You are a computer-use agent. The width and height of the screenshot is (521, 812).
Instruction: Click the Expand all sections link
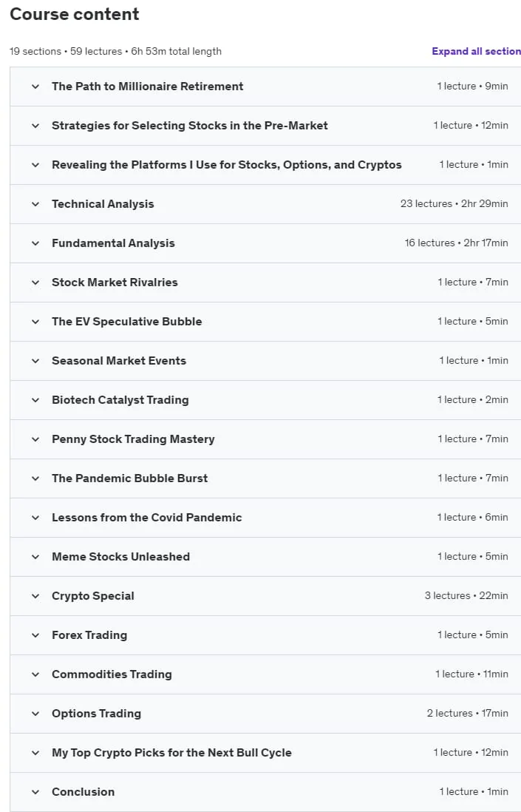(x=476, y=51)
